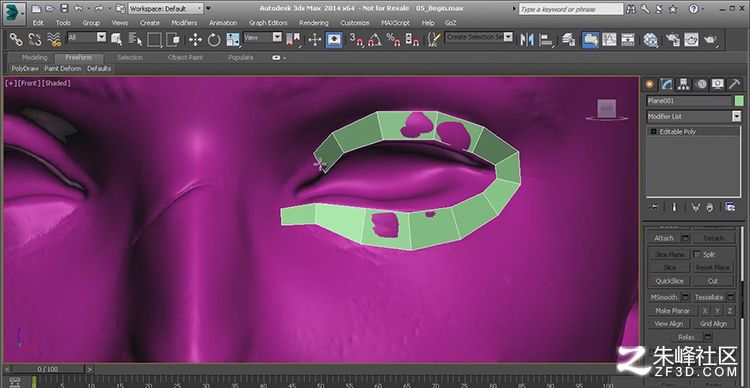Expand the Editable Poly modifier entry
Screen dimensions: 750x388
coord(653,132)
